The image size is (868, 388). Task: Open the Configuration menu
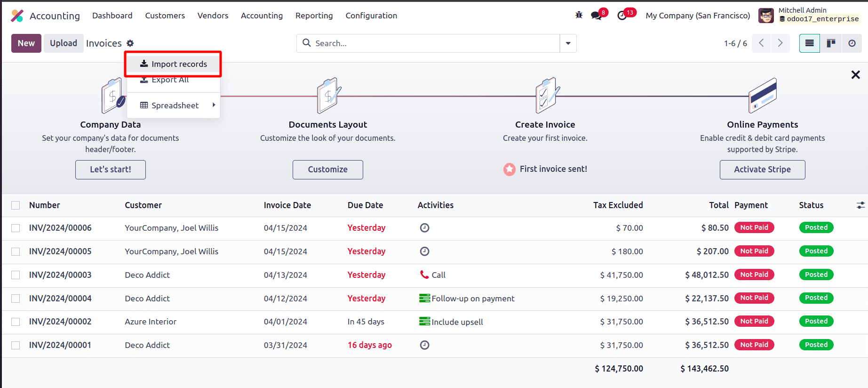coord(371,16)
